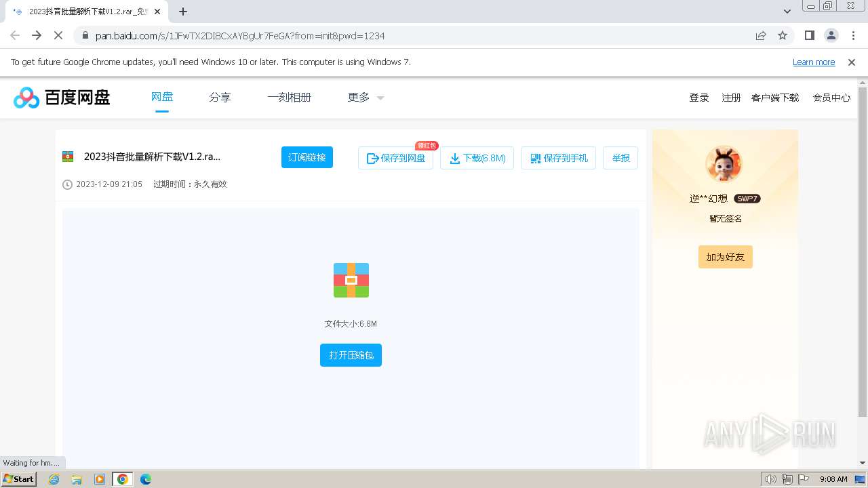Open Microsoft Edge from taskbar
Screen dimensions: 868x488
[x=146, y=479]
